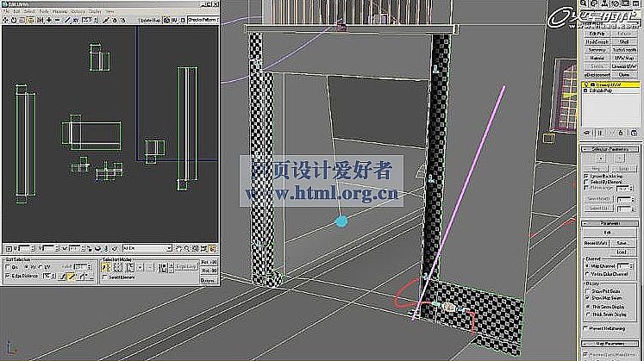Open the File menu in Edit UVWs
This screenshot has height=361, width=644.
click(6, 11)
